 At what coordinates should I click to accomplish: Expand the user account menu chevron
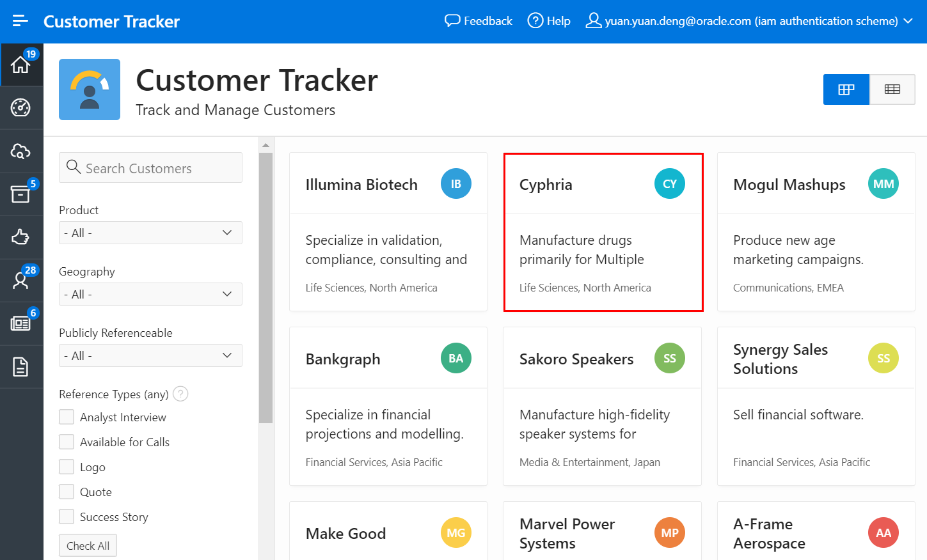pyautogui.click(x=908, y=21)
